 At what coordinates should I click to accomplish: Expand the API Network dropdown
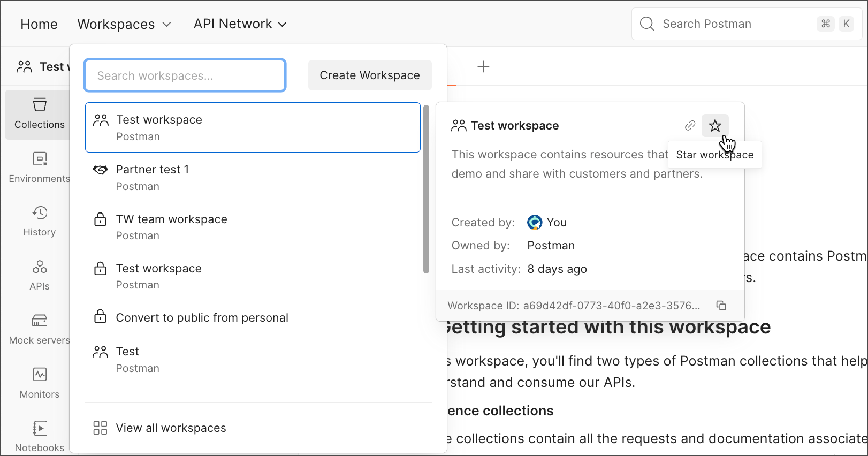pyautogui.click(x=240, y=24)
